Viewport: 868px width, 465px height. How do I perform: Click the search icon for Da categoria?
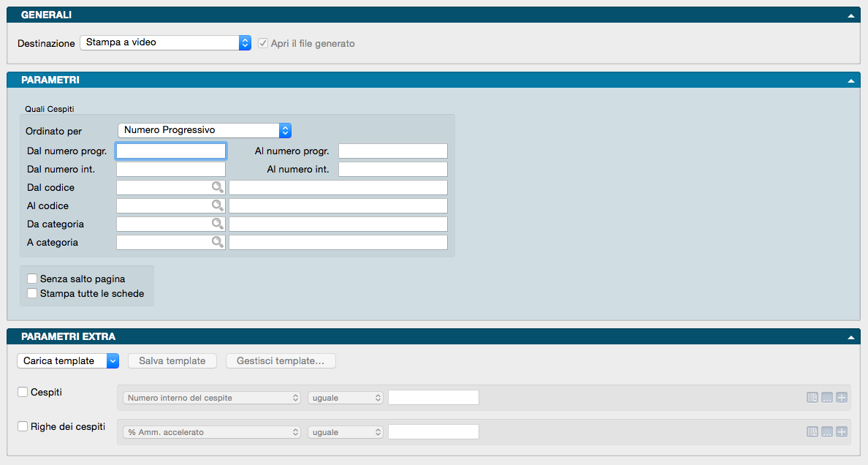click(217, 224)
